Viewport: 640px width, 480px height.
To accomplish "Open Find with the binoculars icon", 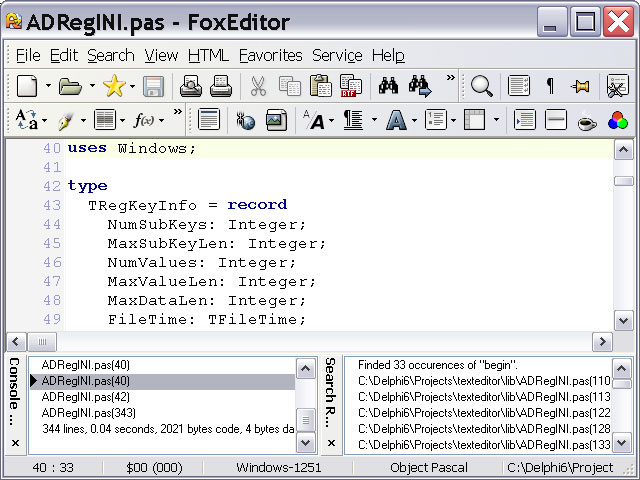I will (x=388, y=86).
